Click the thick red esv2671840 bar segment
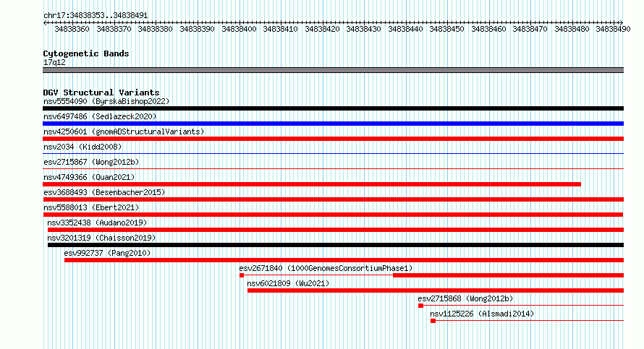Screen dimensions: 644x349 [509, 275]
